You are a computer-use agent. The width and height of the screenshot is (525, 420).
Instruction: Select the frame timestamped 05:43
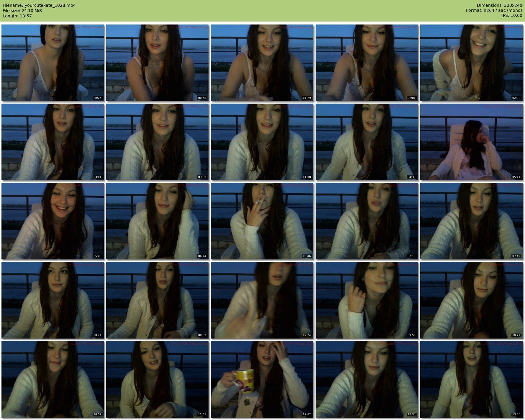(x=52, y=221)
